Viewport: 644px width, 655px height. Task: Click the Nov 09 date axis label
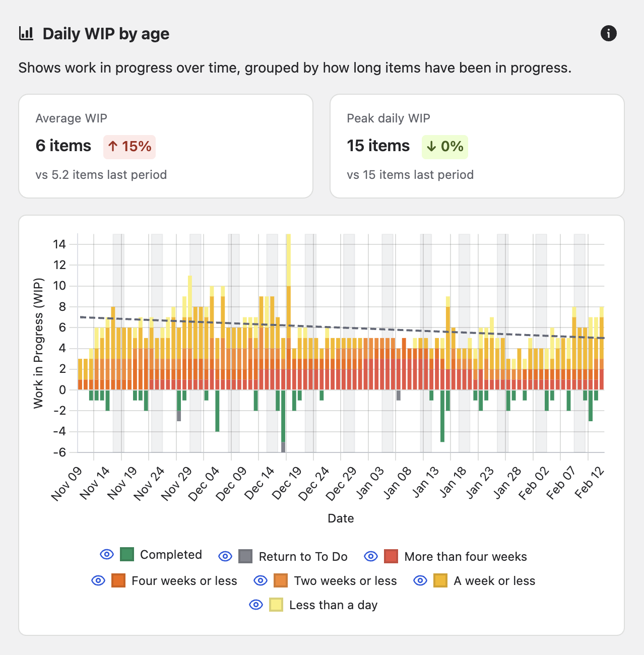point(67,484)
